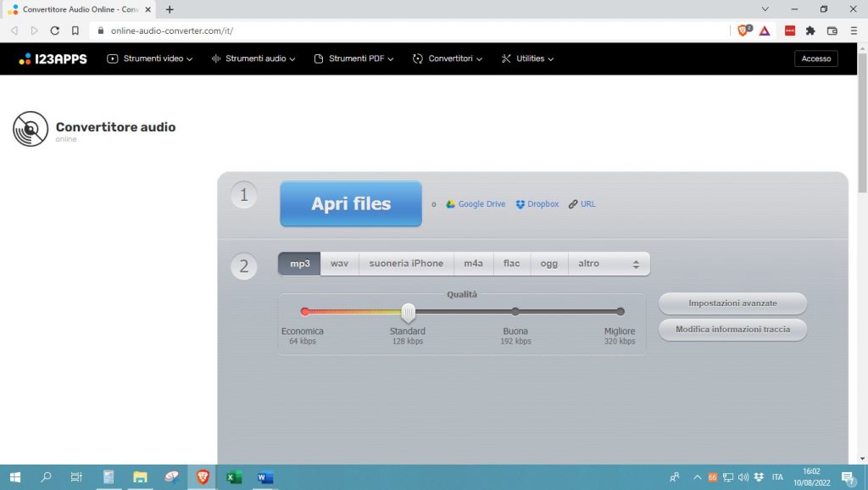Screen dimensions: 868x490
Task: Choose flac as the conversion format
Action: pyautogui.click(x=511, y=263)
